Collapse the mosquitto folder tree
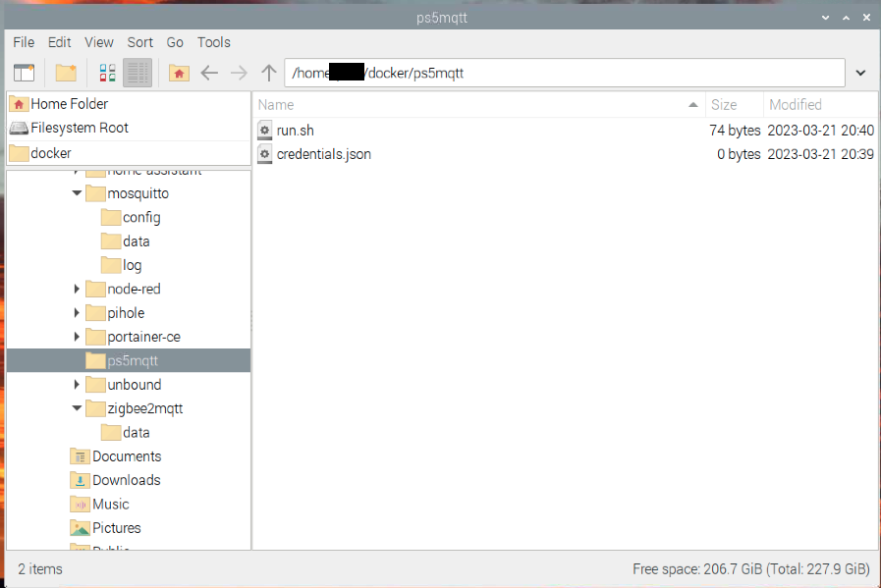Screen dimensions: 881x588 tap(77, 193)
